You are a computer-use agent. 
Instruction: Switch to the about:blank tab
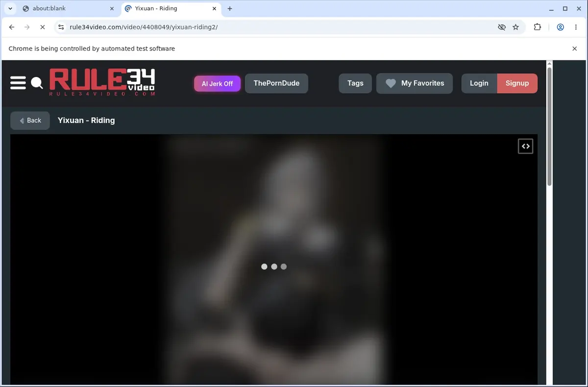pyautogui.click(x=68, y=8)
